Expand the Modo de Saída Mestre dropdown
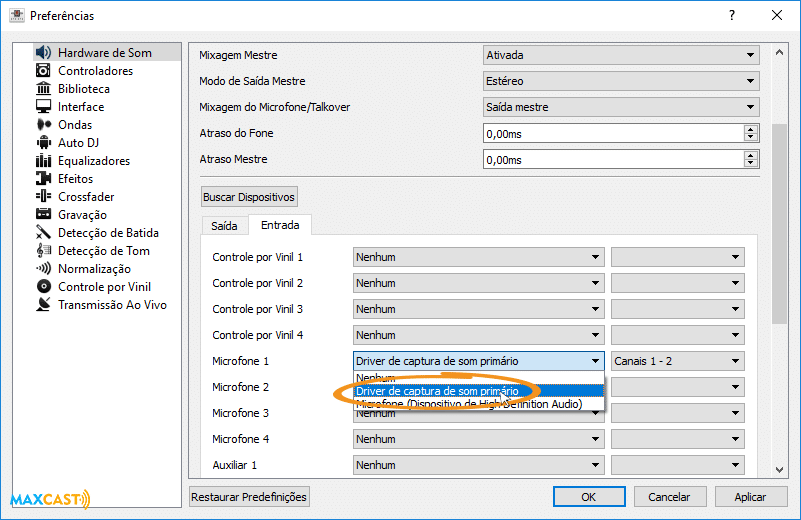 [x=620, y=81]
